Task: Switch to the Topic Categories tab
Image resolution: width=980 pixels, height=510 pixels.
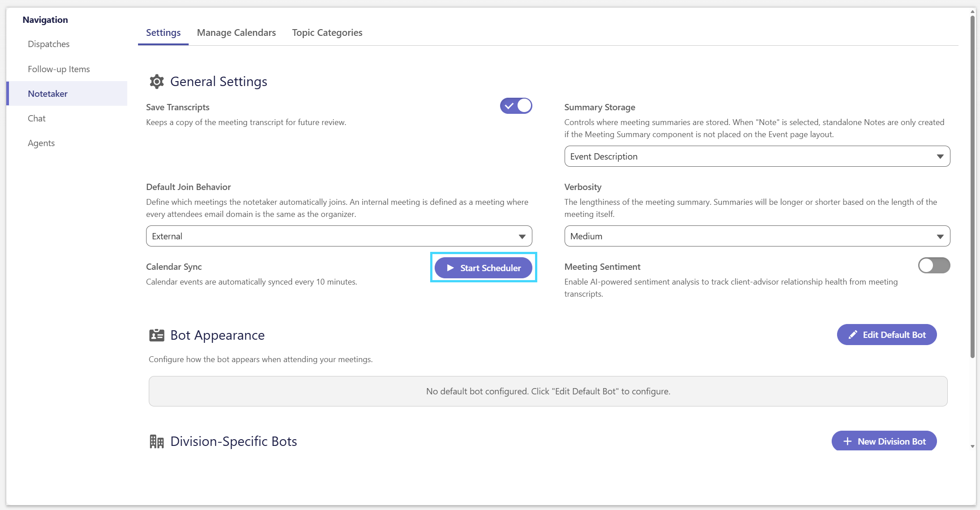Action: pos(327,33)
